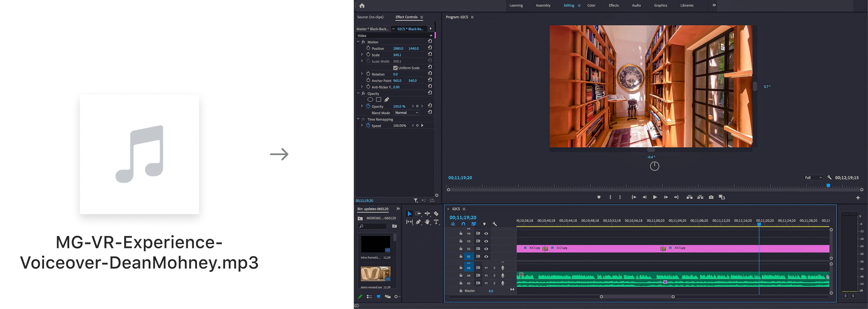
Task: Click the Extract button
Action: [x=700, y=197]
